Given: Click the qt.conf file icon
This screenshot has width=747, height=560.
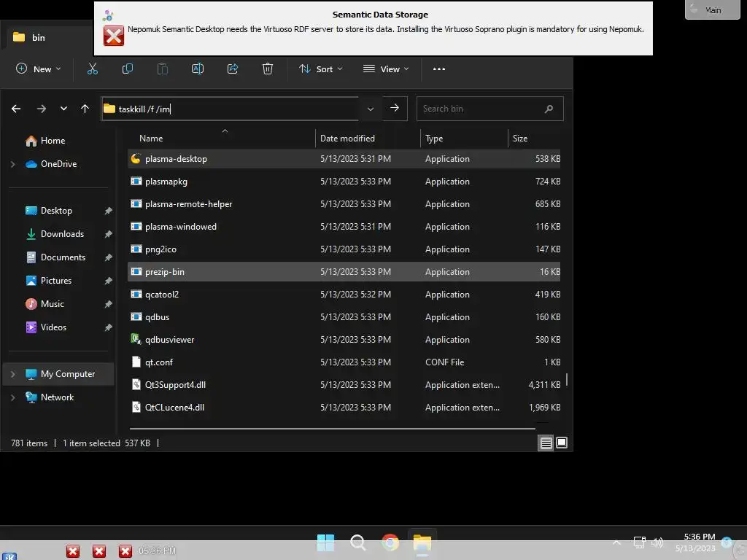Looking at the screenshot, I should (136, 362).
